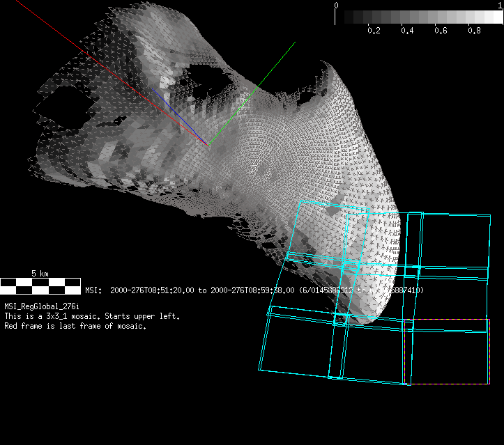Click the 0.2 tick label on colorbar

tap(374, 31)
